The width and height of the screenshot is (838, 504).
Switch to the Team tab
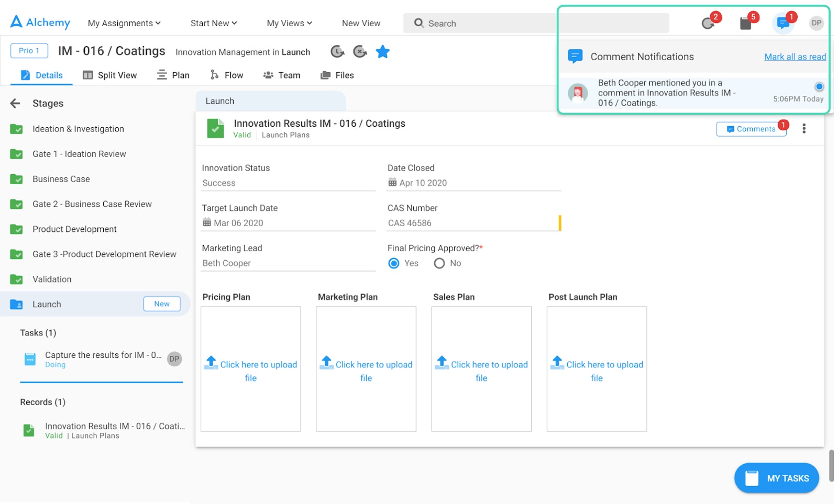282,75
